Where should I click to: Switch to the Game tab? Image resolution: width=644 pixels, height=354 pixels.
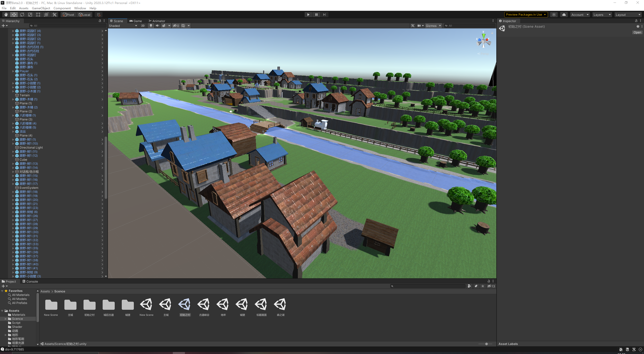tap(136, 21)
